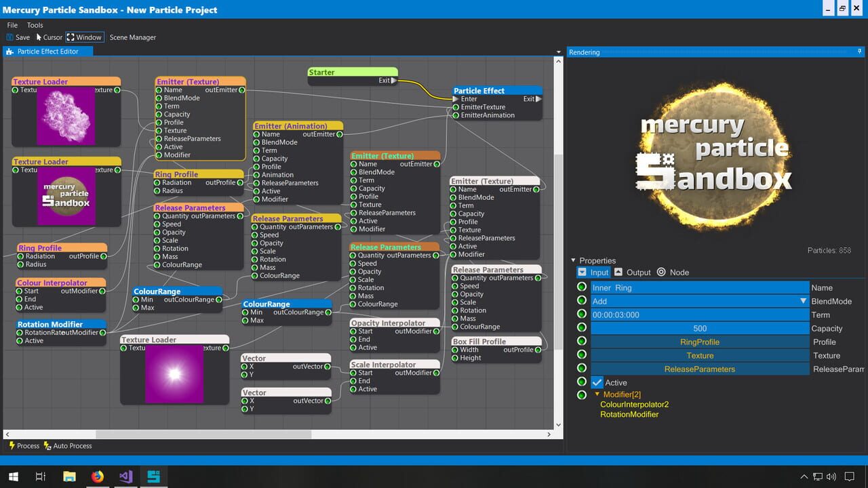Click the Name field containing Inner Ring
This screenshot has height=488, width=868.
tap(699, 288)
